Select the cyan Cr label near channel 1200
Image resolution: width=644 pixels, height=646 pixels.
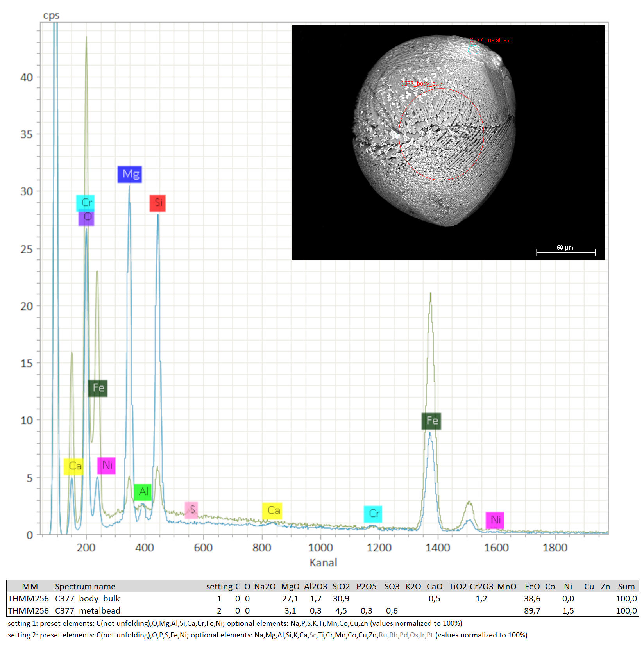pyautogui.click(x=373, y=514)
